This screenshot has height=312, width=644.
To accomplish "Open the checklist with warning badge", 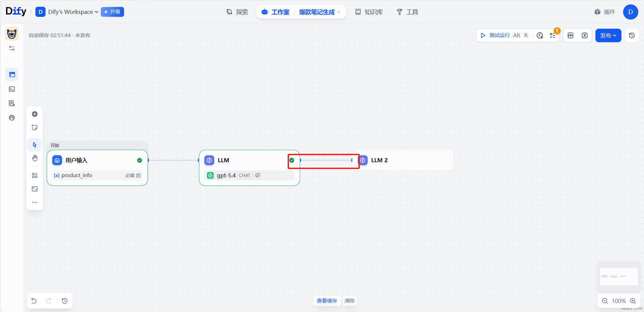I will 553,35.
